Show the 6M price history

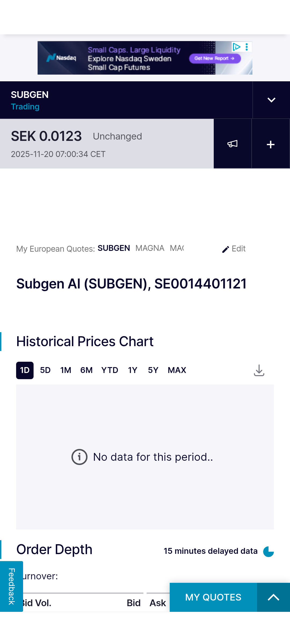coord(86,370)
